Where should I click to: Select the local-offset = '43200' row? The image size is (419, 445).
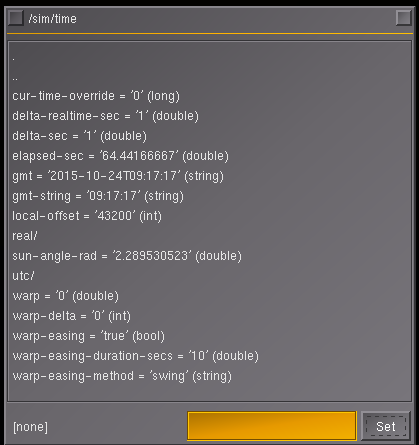pyautogui.click(x=87, y=216)
